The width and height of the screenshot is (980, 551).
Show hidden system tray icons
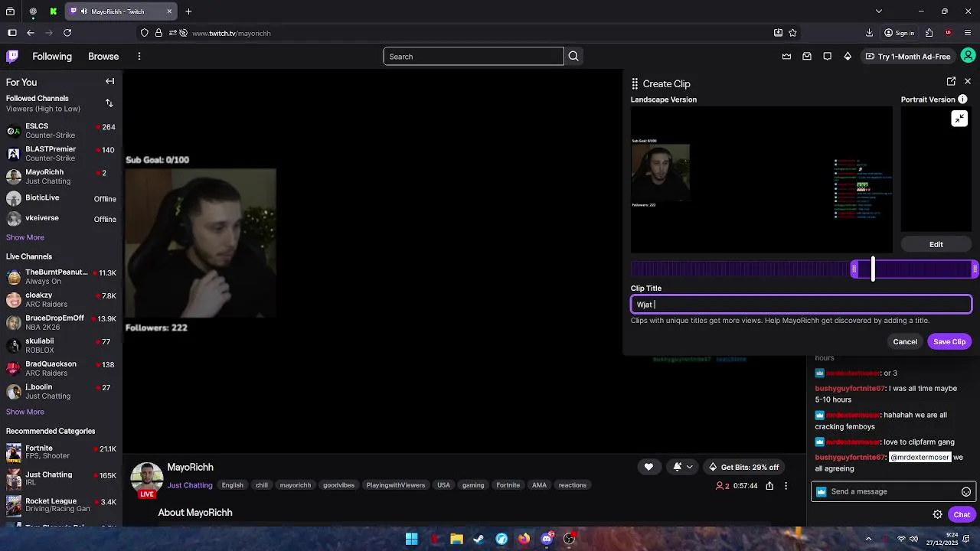867,539
